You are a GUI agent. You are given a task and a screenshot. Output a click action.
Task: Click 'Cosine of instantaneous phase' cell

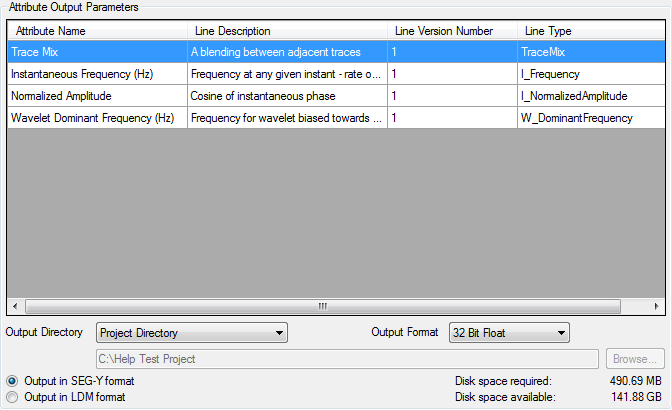click(287, 96)
